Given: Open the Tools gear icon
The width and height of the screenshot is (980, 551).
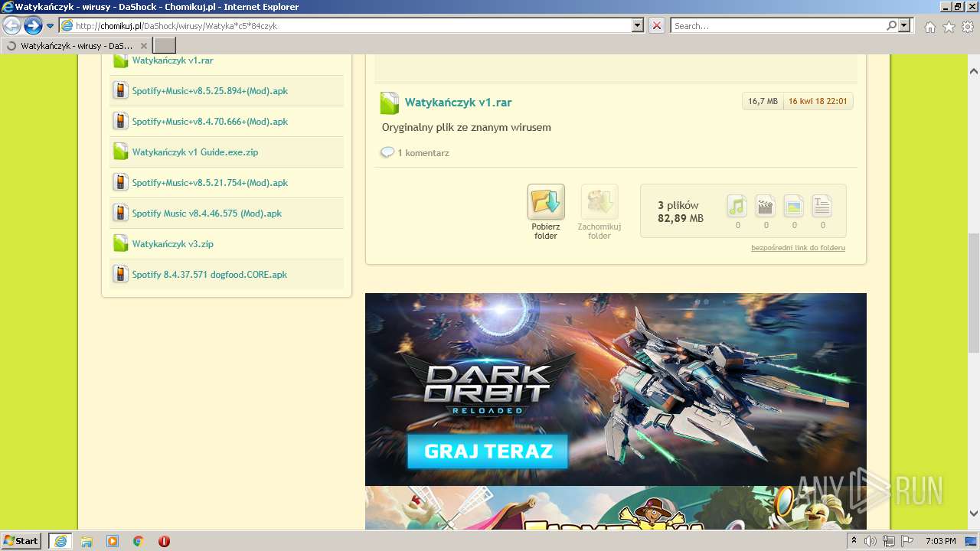Looking at the screenshot, I should click(x=968, y=27).
